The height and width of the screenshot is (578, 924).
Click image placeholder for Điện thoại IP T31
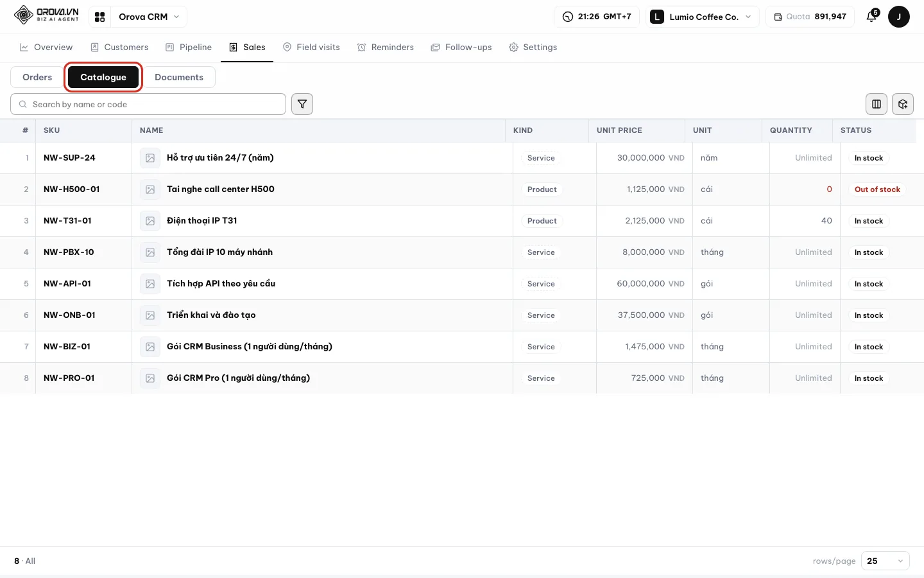[x=150, y=221]
